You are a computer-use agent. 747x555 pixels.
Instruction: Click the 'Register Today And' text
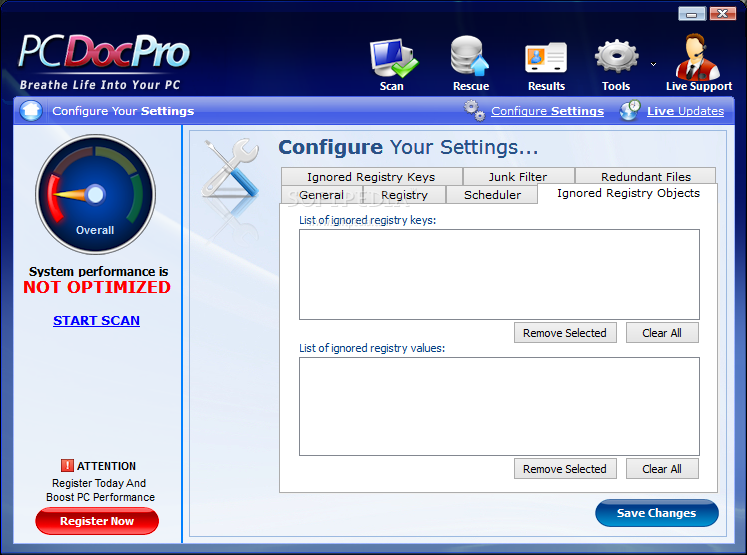99,483
